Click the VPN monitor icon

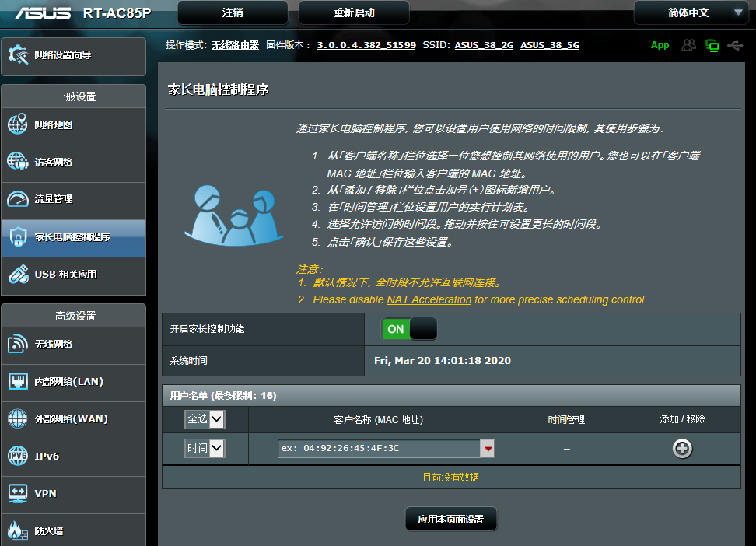18,493
